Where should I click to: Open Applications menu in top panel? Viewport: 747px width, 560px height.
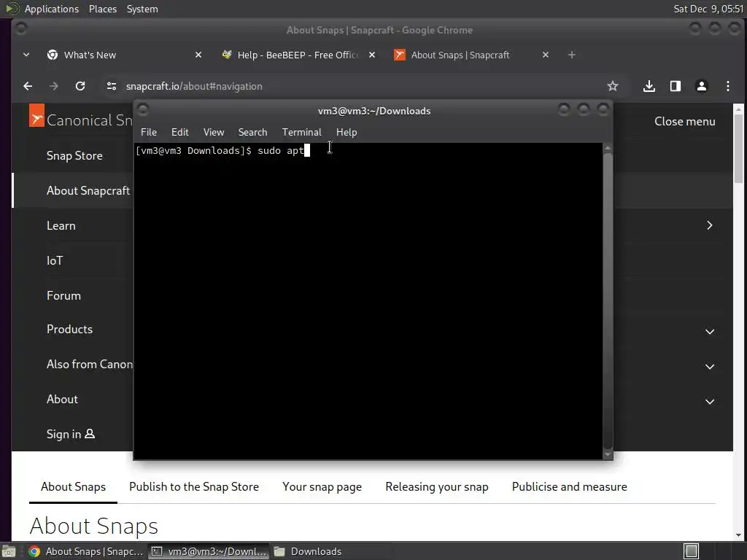tap(52, 9)
